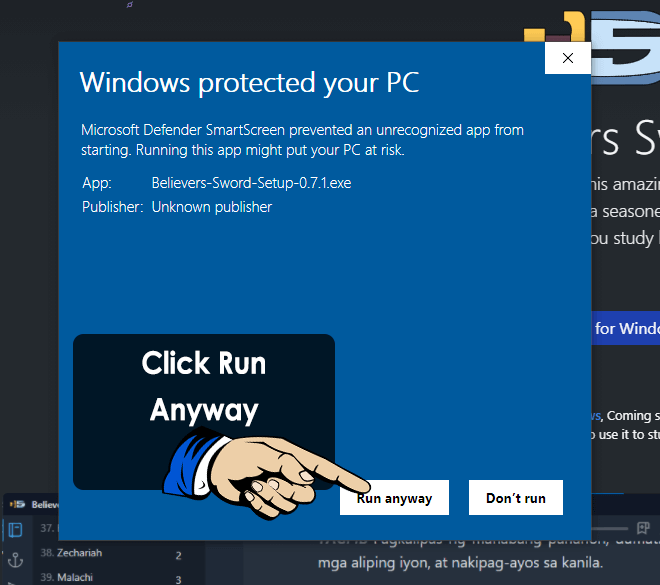
Task: Click the bookmark-add icon in Believers Sword toolbar
Action: pyautogui.click(x=643, y=528)
